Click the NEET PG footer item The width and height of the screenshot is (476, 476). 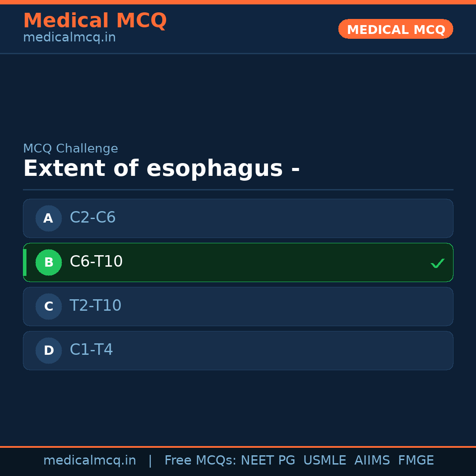[x=268, y=460]
